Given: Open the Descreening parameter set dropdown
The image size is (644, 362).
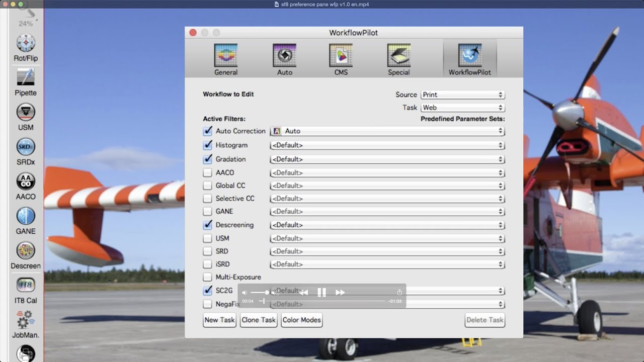Looking at the screenshot, I should pos(387,225).
